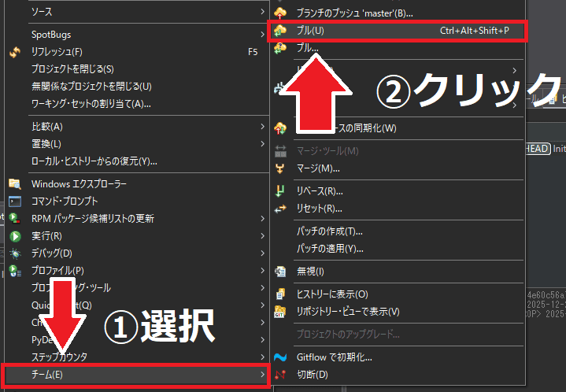Click the コマンド・プロンプト terminal icon
The image size is (566, 392).
click(14, 201)
